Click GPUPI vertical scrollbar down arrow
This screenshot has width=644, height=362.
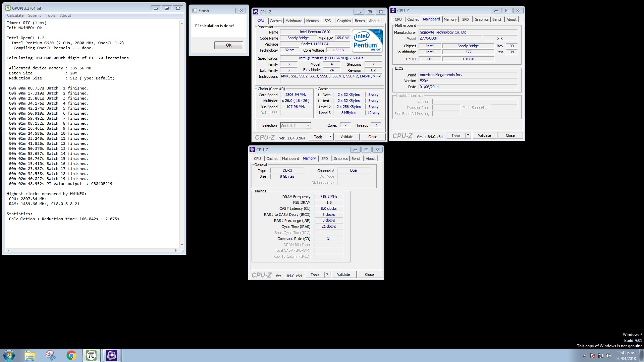click(x=182, y=245)
